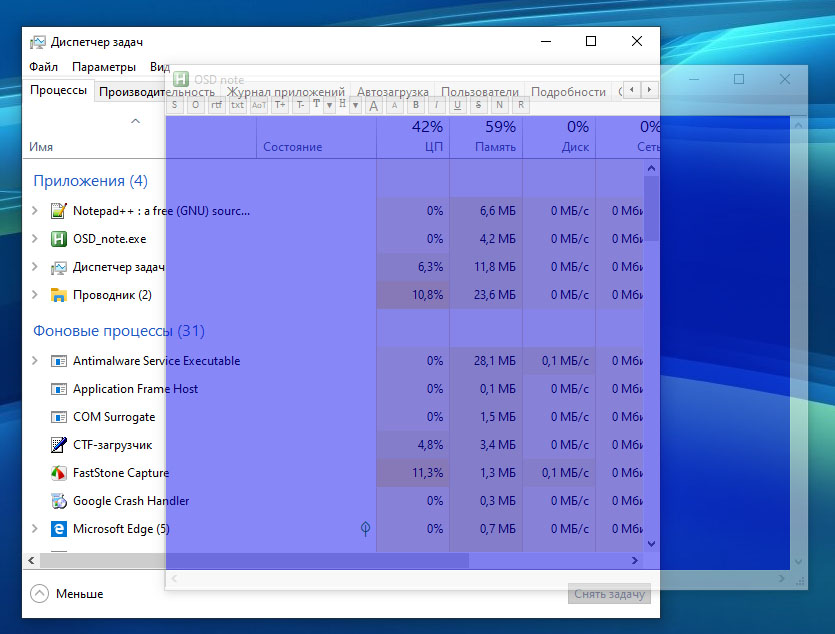Switch to the Журнал приложений tab

tap(286, 92)
